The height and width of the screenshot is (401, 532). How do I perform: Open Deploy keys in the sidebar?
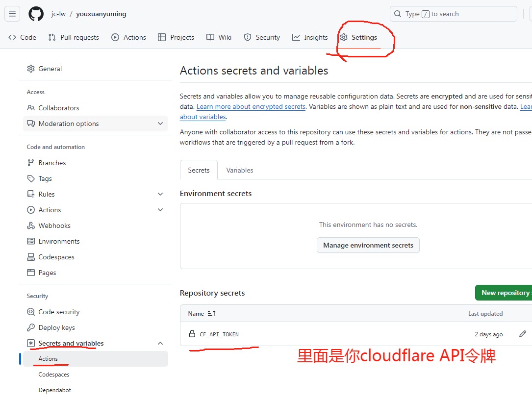[56, 327]
